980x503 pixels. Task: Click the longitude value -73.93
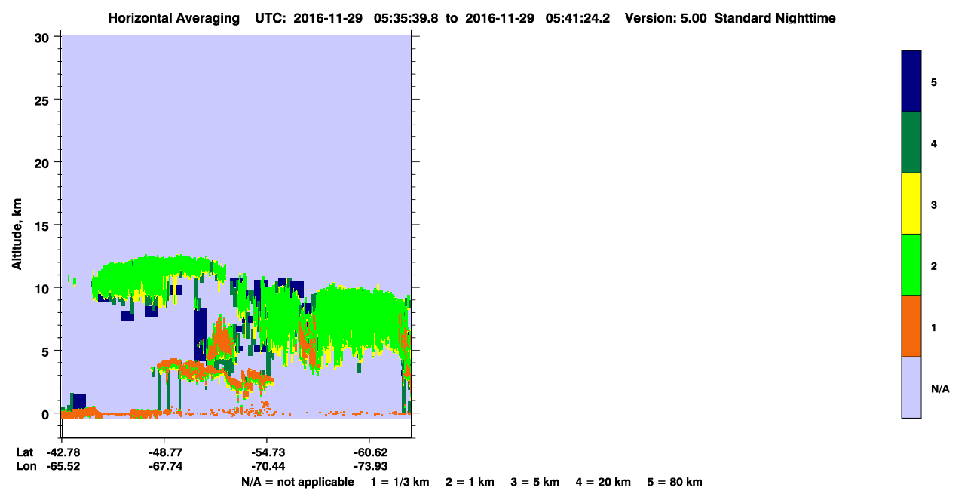click(x=370, y=466)
